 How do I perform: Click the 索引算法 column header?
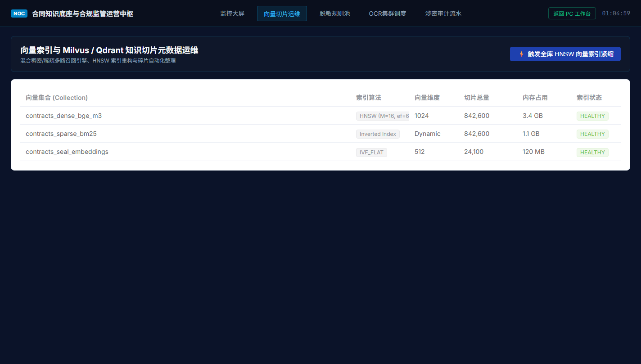point(369,98)
